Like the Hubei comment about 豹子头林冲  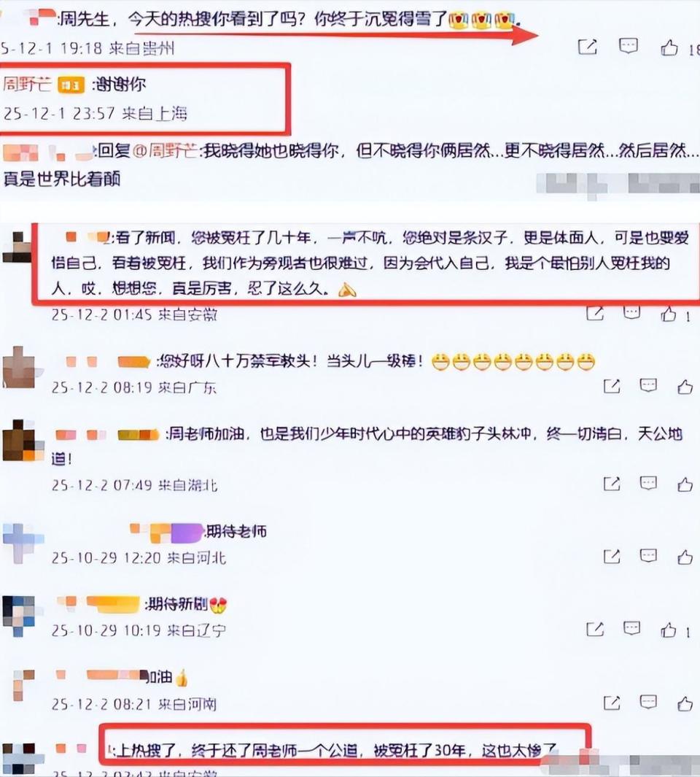click(x=685, y=484)
